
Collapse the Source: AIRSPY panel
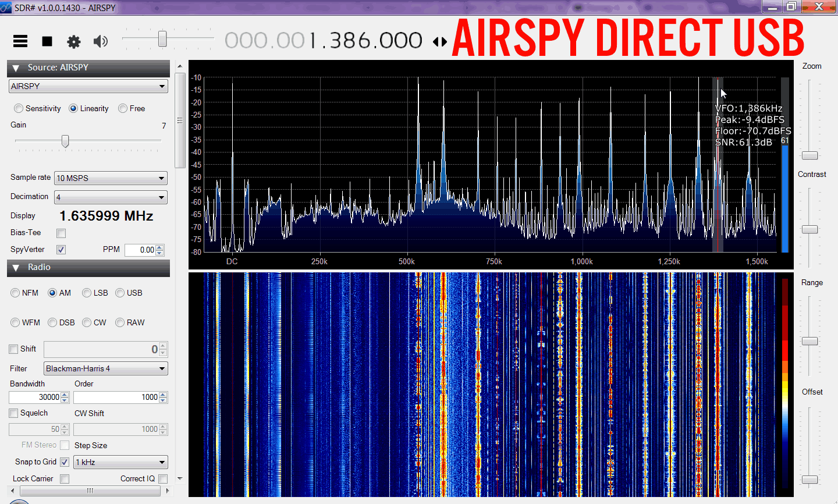pyautogui.click(x=16, y=68)
